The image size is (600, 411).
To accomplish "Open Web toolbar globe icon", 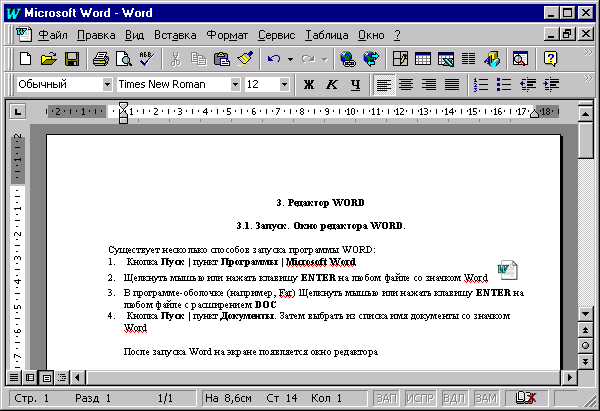I will [x=371, y=59].
